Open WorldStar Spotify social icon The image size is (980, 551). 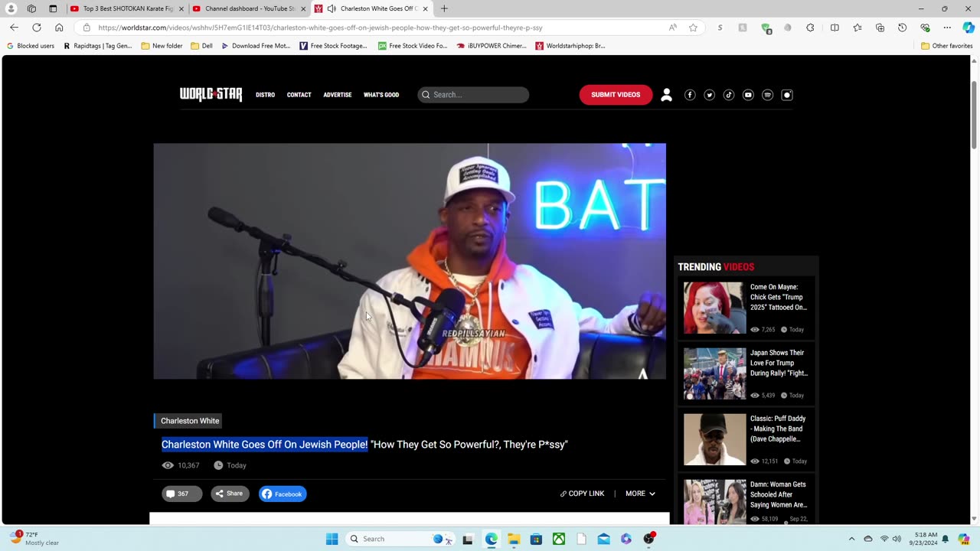point(767,95)
